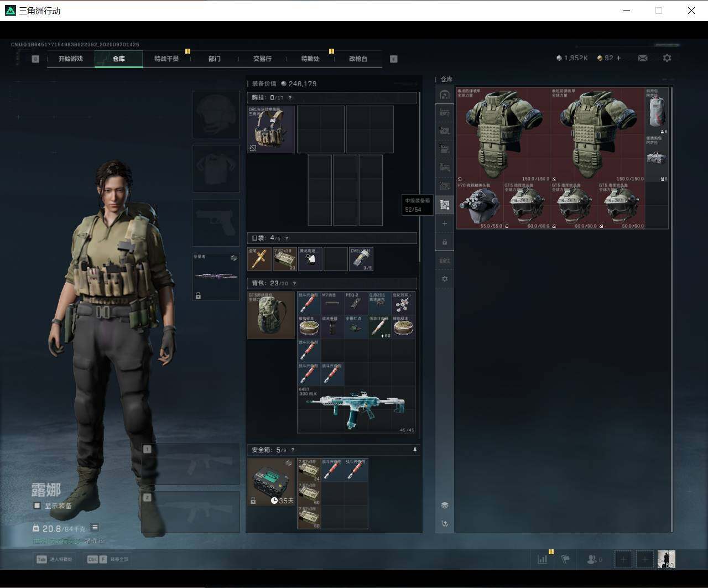Open the 开始游戏 tab
This screenshot has height=588, width=708.
(71, 59)
